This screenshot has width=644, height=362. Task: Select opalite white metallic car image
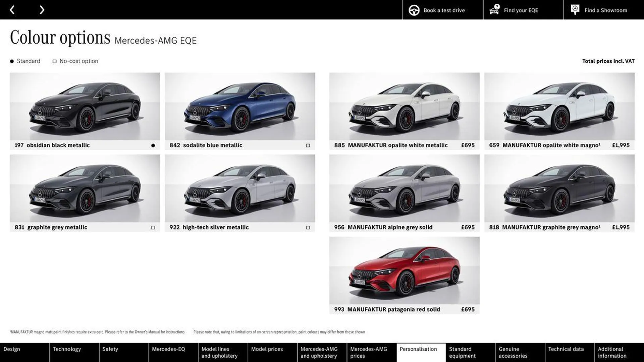pos(405,106)
